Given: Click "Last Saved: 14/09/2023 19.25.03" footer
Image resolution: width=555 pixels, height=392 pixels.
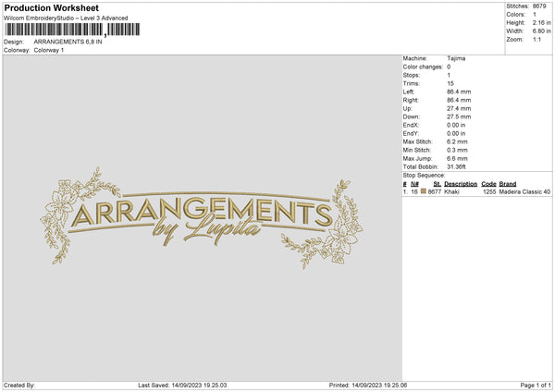Looking at the screenshot, I should click(x=182, y=386).
